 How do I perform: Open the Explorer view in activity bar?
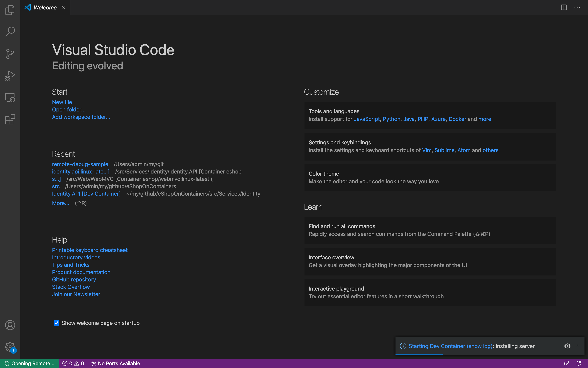point(10,10)
